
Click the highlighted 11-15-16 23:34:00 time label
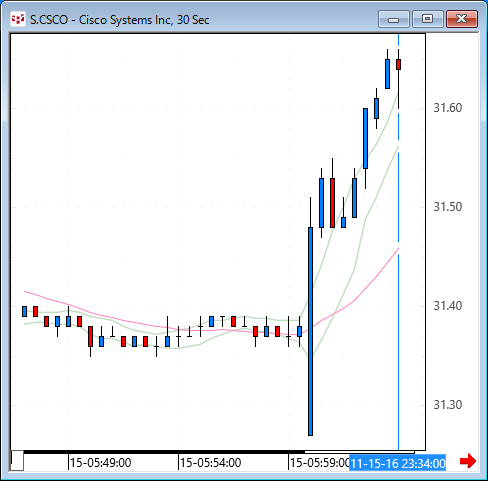click(x=397, y=463)
